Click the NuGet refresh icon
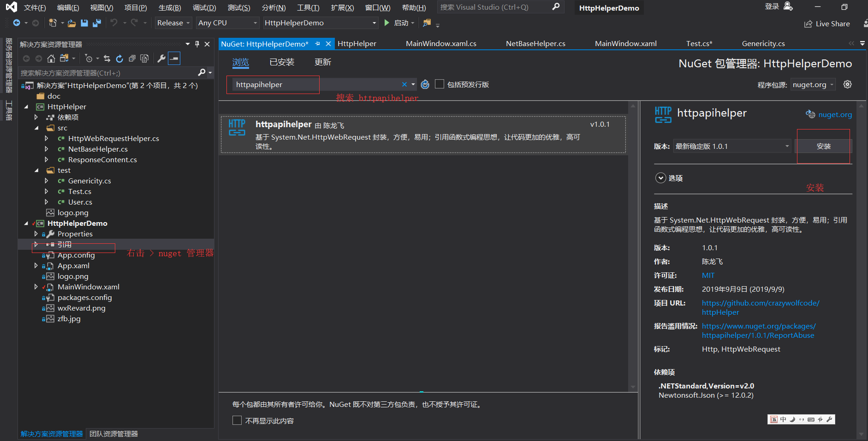Screen dimensions: 868x441 point(425,84)
